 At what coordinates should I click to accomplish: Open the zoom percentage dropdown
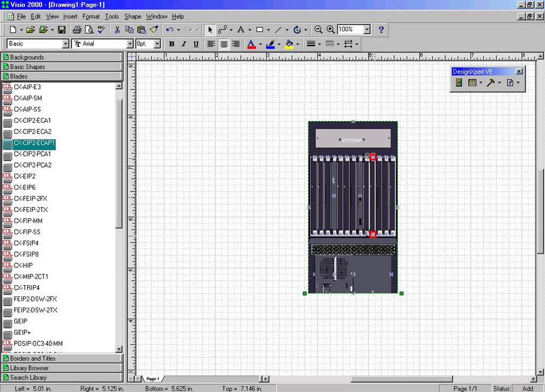367,30
